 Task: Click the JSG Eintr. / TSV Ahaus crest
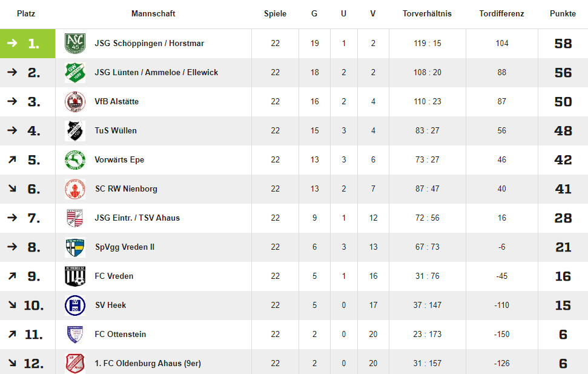coord(75,218)
